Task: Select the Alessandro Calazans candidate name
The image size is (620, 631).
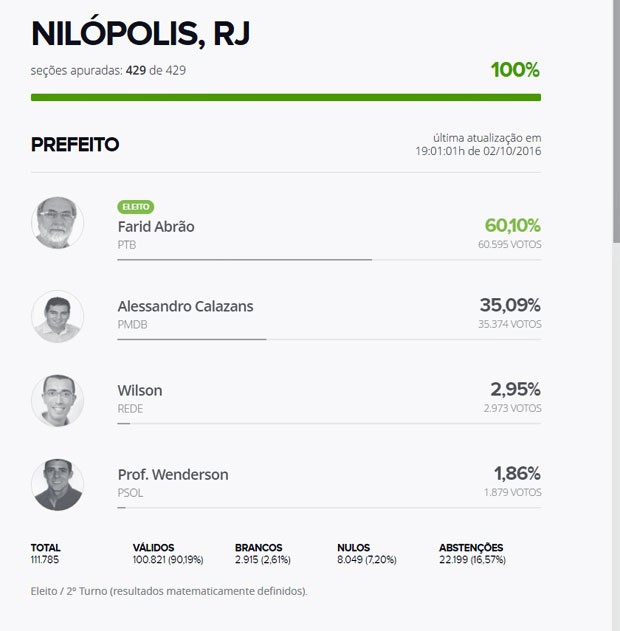Action: 185,306
